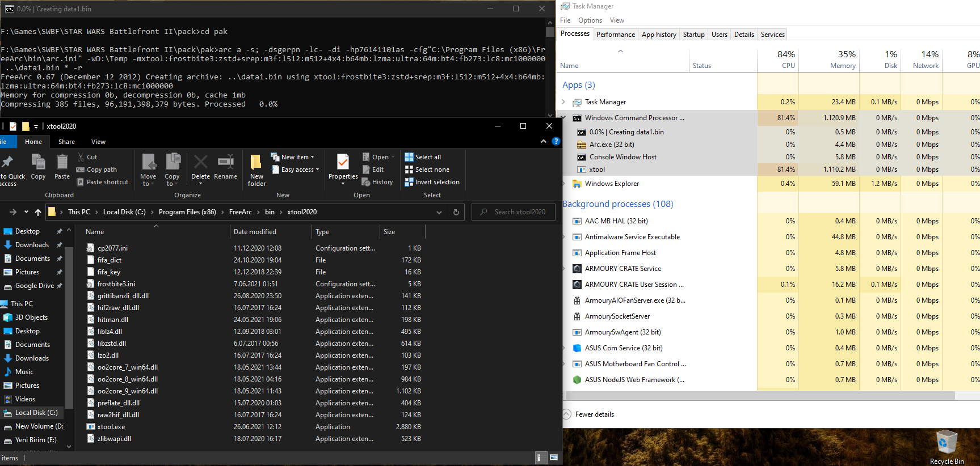Click History in the Open group
This screenshot has height=466, width=980.
[x=377, y=182]
